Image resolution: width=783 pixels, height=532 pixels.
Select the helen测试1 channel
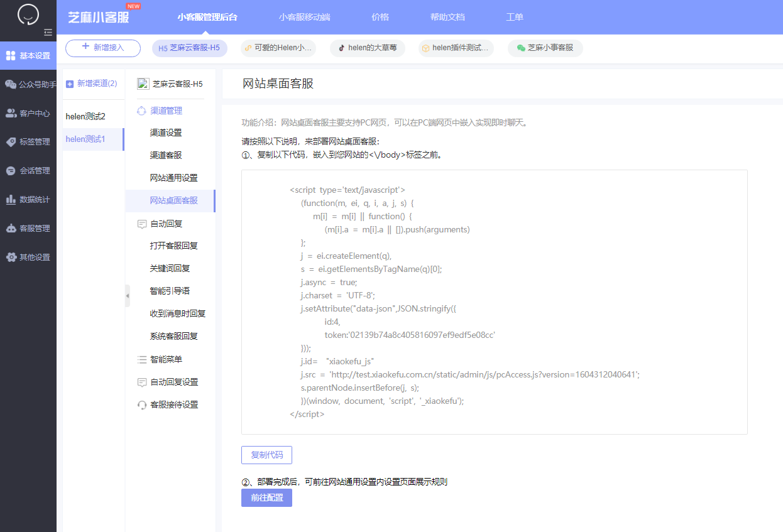[x=94, y=139]
